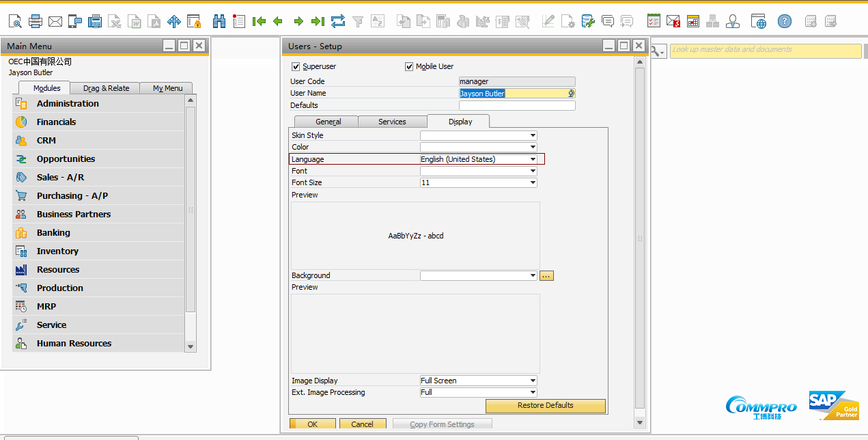
Task: Click the Restore Defaults button
Action: click(545, 406)
